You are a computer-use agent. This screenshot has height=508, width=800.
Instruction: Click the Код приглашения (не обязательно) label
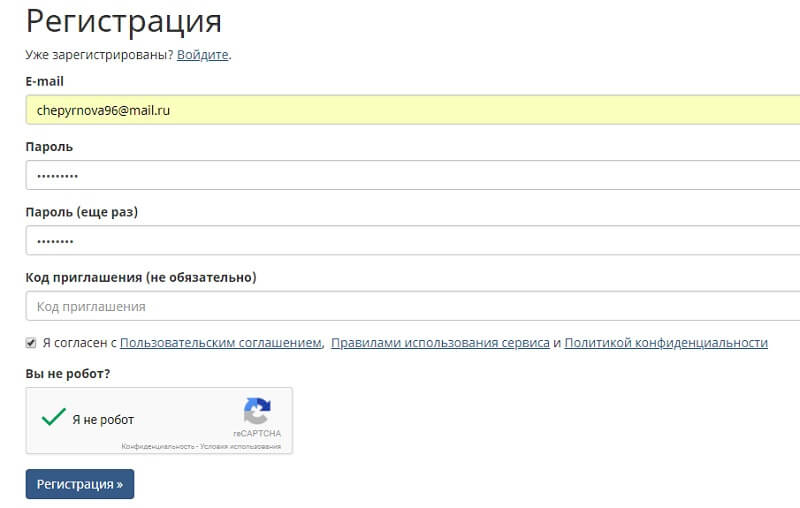[x=141, y=277]
